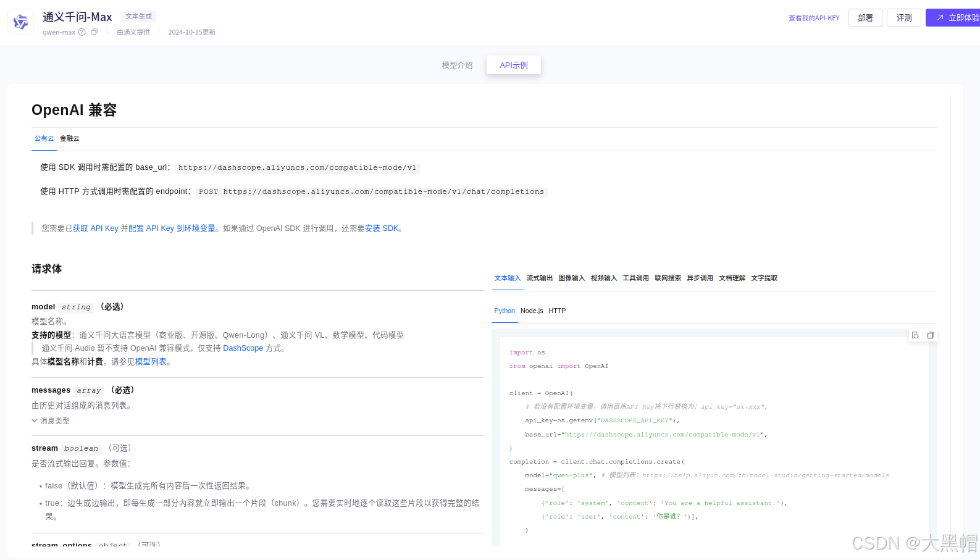Open the help question-mark icon beside qwen-max
The height and width of the screenshot is (560, 980).
pos(82,32)
